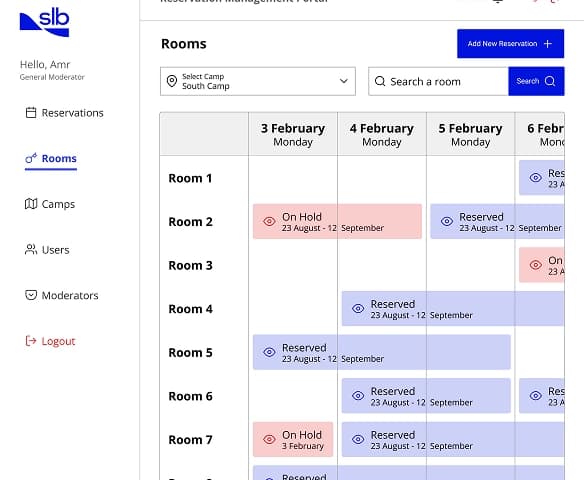Viewport: 584px width, 480px height.
Task: Click the key icon next to Rooms
Action: pyautogui.click(x=31, y=158)
